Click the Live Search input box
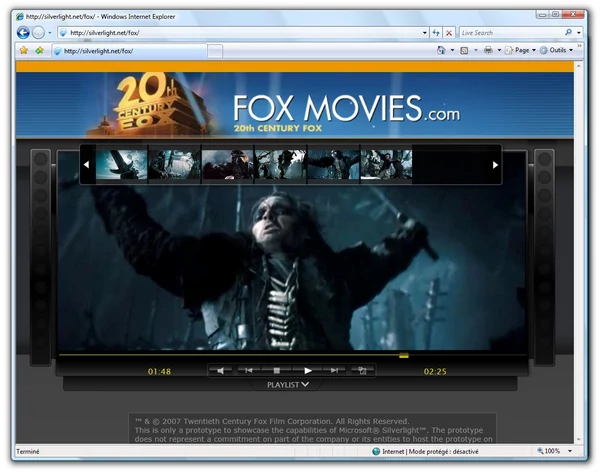Viewport: 600px width, 472px height. [511, 33]
